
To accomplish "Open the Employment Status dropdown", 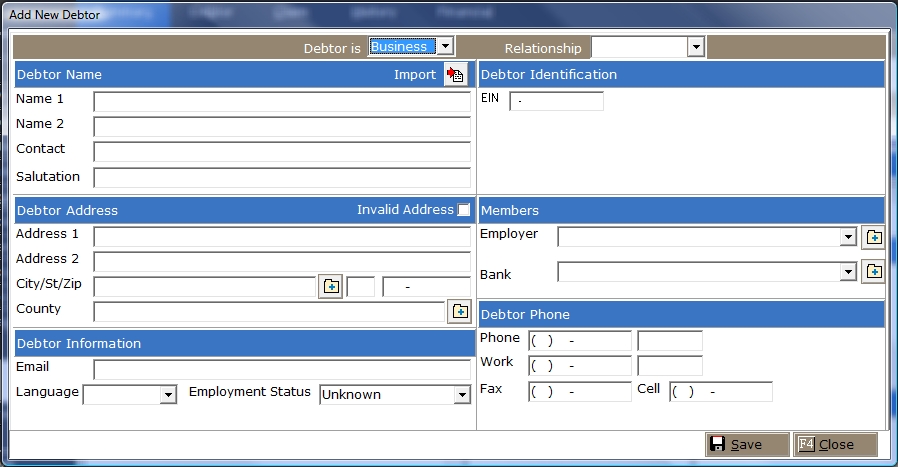I will (461, 395).
